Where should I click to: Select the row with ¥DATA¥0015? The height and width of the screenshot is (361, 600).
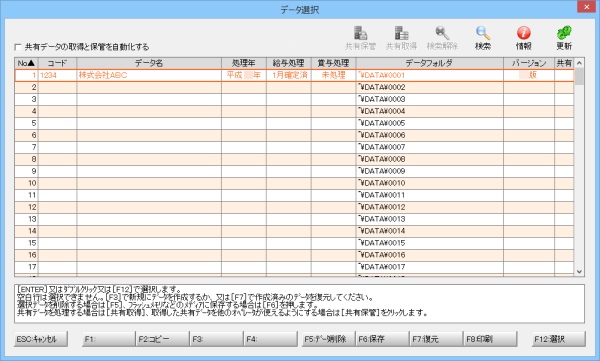pyautogui.click(x=294, y=243)
